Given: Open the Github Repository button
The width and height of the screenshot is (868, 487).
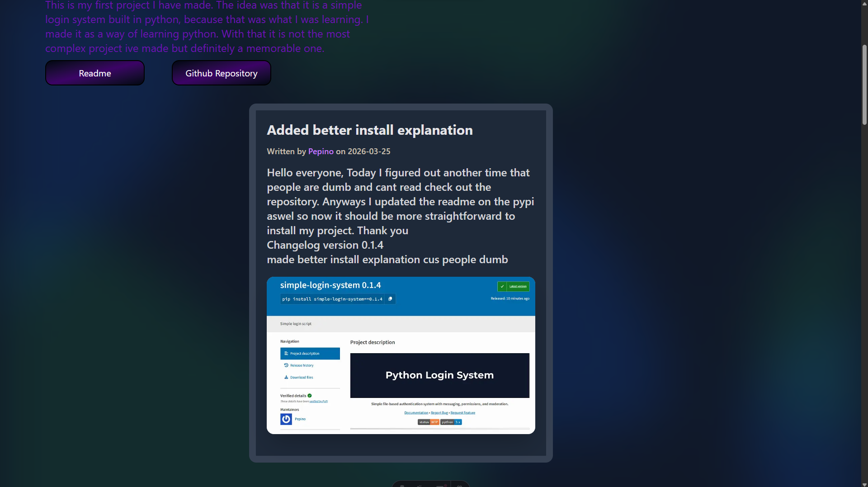Looking at the screenshot, I should click(x=222, y=73).
